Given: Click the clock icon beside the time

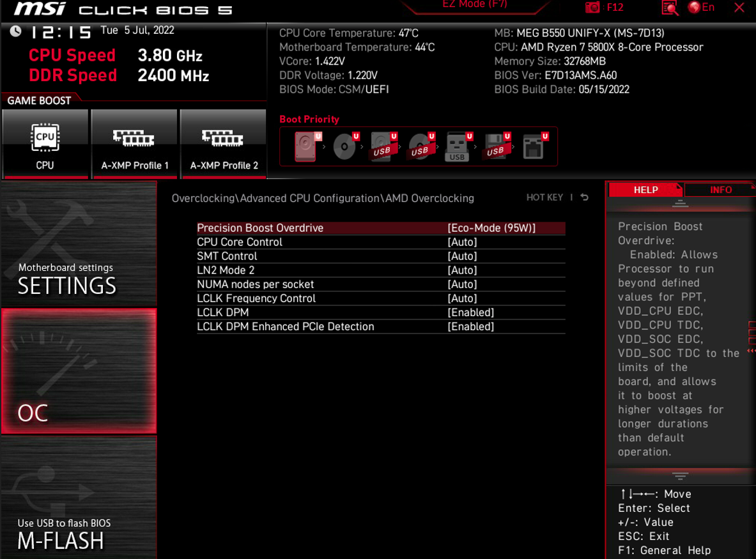Looking at the screenshot, I should coord(15,31).
